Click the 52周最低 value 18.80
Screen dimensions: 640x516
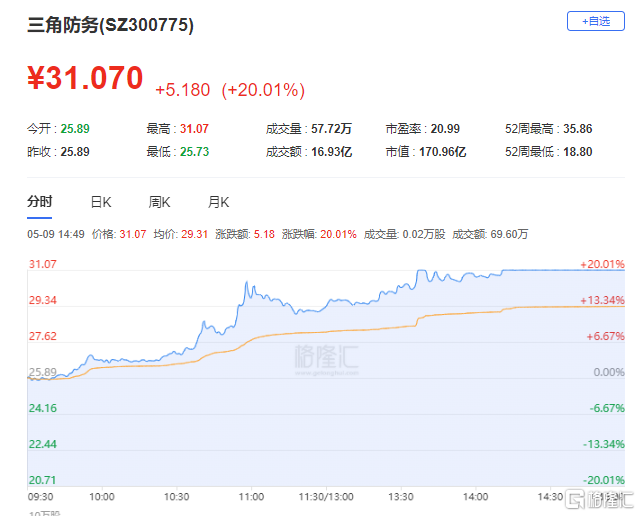point(578,152)
